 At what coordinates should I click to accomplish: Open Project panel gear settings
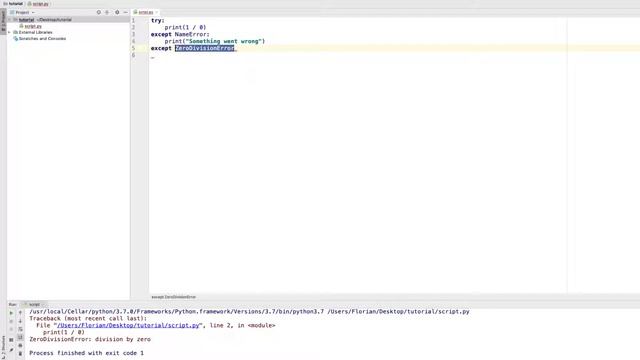(x=117, y=12)
